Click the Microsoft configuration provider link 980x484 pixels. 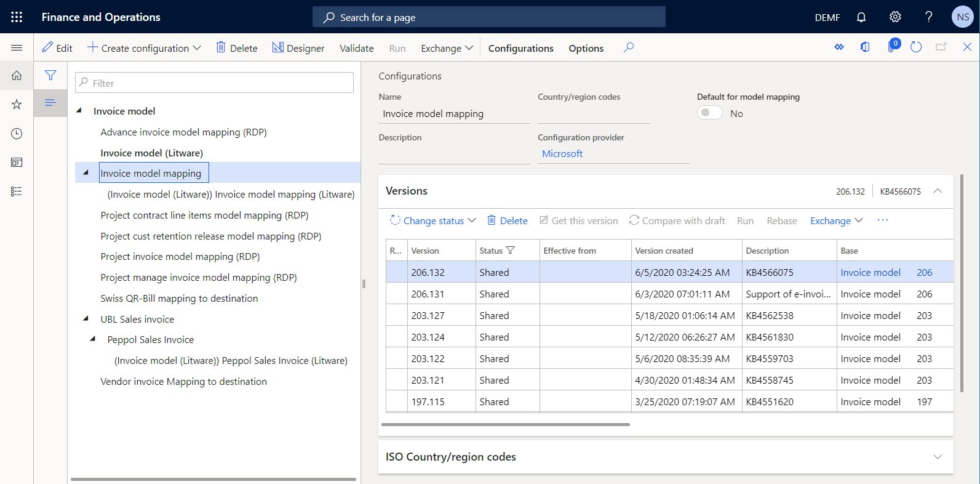pos(562,154)
